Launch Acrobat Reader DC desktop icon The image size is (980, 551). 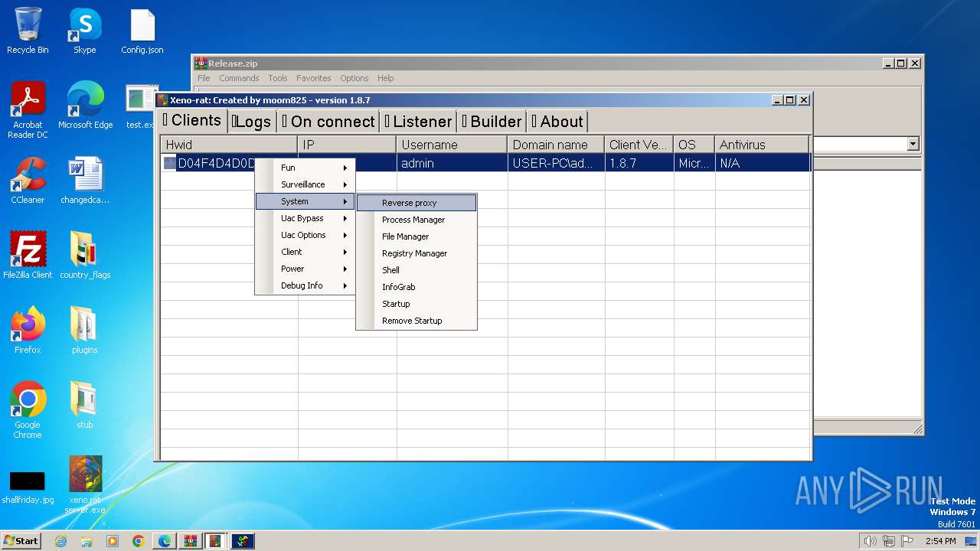[28, 109]
